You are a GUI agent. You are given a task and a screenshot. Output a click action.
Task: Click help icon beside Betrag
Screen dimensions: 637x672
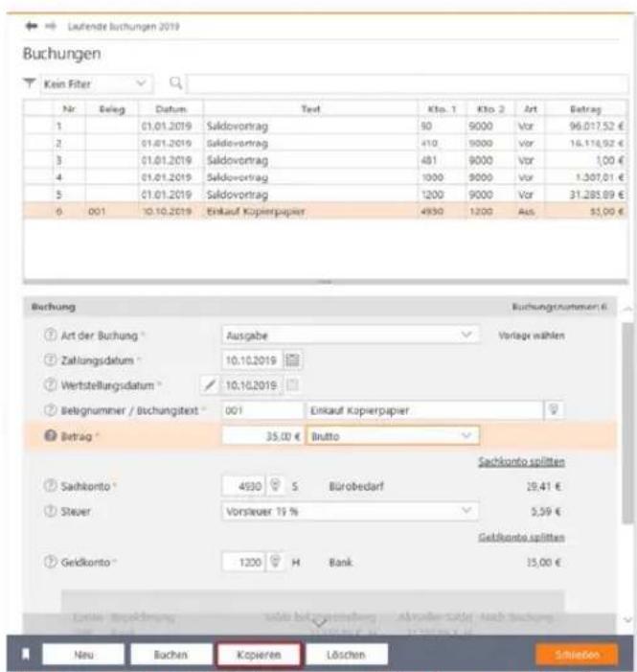pyautogui.click(x=51, y=436)
